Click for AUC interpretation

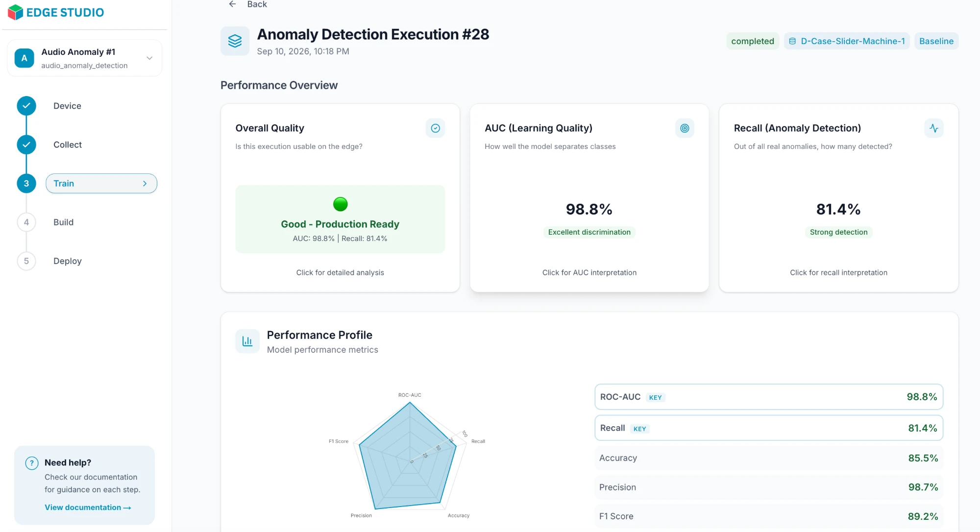pyautogui.click(x=589, y=272)
